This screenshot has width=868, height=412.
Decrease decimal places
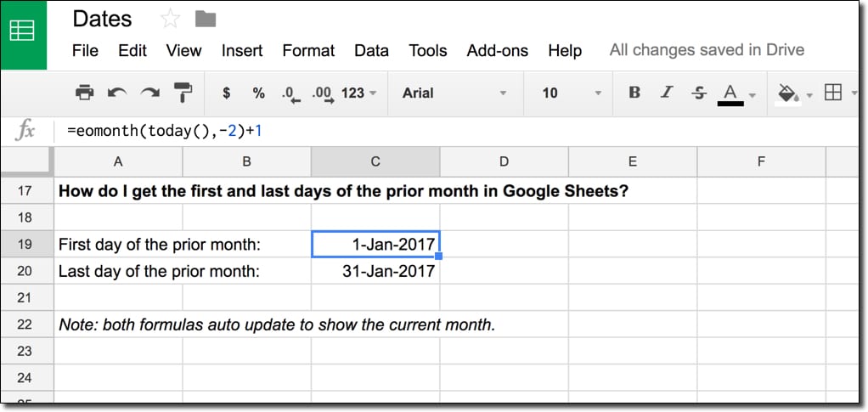click(290, 93)
